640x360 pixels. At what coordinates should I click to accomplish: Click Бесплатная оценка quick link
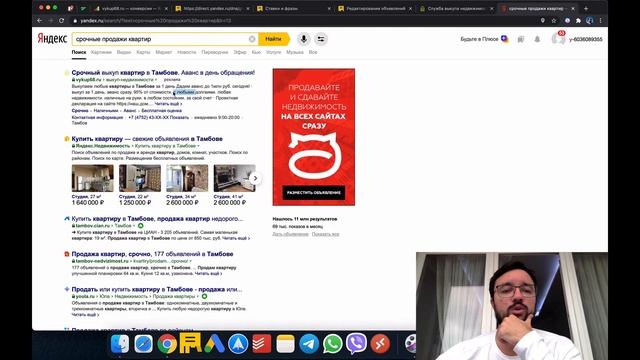pyautogui.click(x=162, y=111)
